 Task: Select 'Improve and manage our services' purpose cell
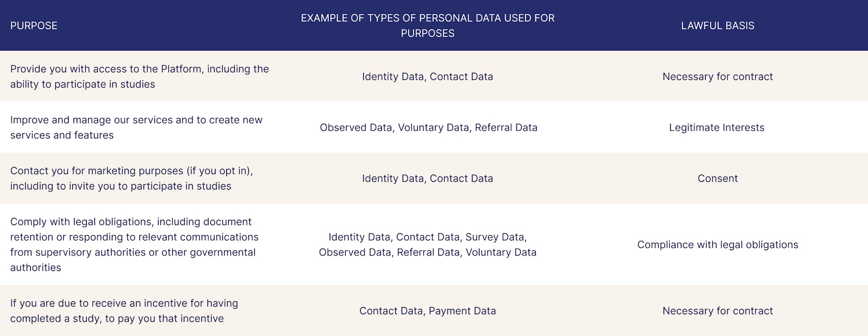coord(136,127)
